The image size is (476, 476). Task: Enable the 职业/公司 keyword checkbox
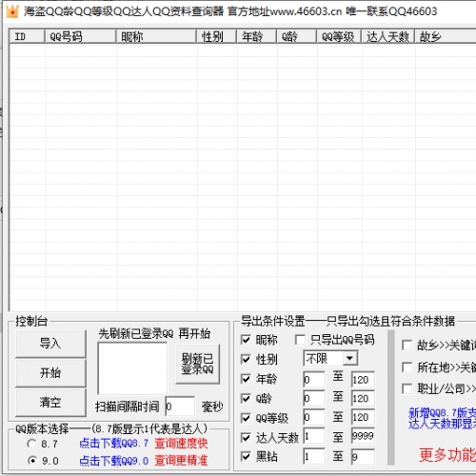407,388
